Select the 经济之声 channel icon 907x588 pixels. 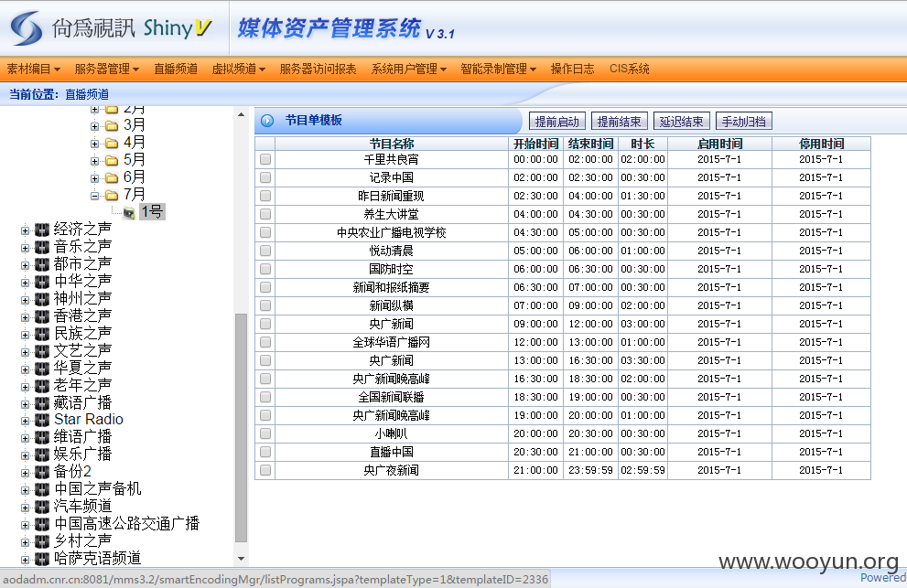click(42, 230)
